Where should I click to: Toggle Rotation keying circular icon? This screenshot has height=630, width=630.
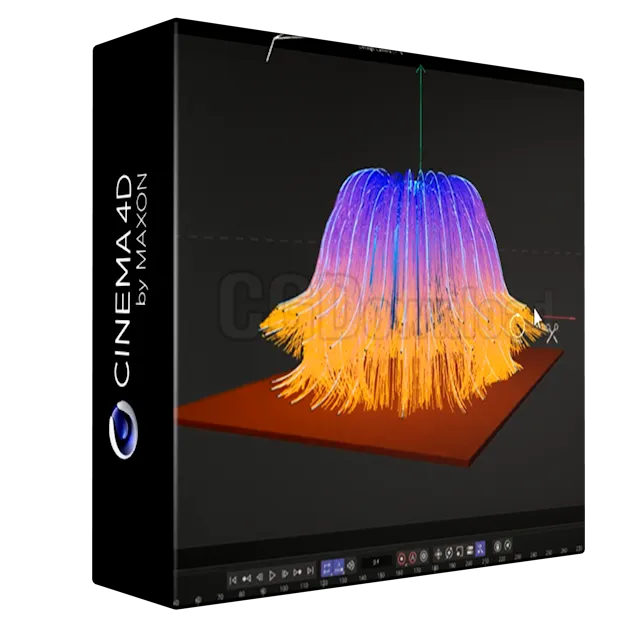[449, 552]
